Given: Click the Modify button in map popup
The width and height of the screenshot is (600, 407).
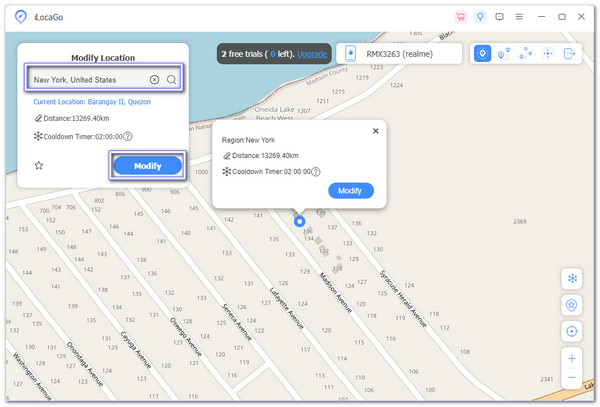Looking at the screenshot, I should point(351,190).
